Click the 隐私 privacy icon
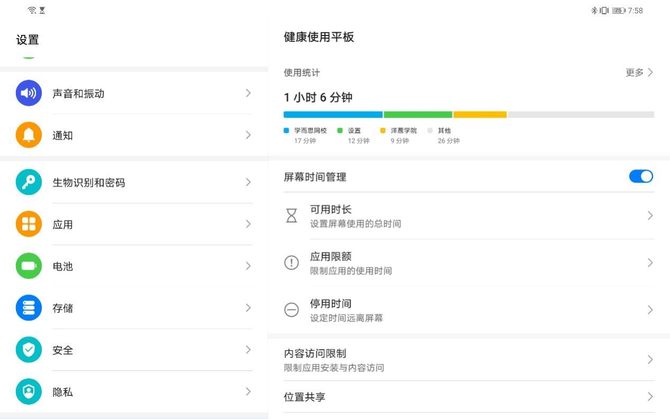Screen dimensions: 670x419 pos(29,392)
